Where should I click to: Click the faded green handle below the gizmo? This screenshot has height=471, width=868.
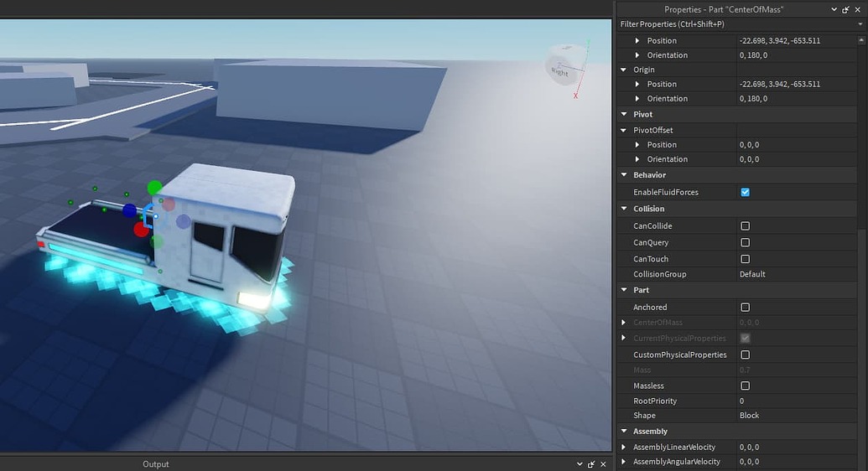point(157,241)
